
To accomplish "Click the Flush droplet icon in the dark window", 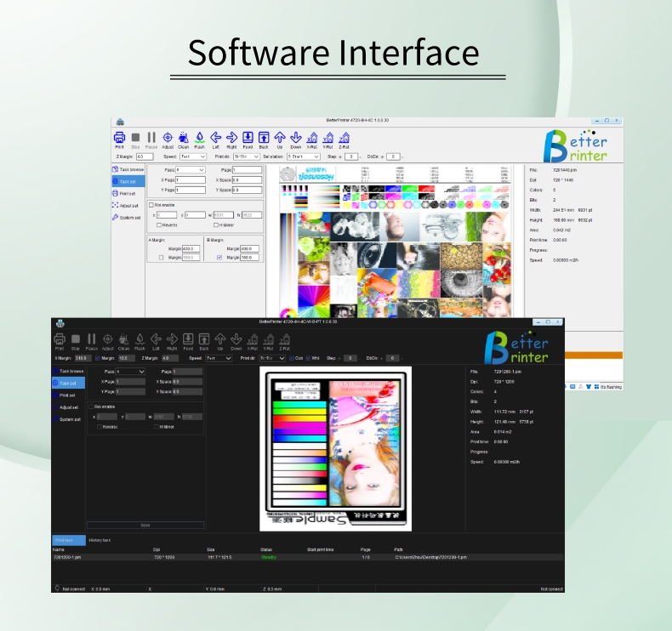I will [140, 338].
